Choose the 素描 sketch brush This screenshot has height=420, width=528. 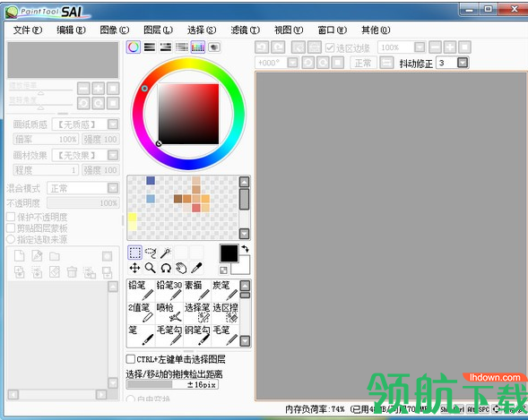(197, 290)
